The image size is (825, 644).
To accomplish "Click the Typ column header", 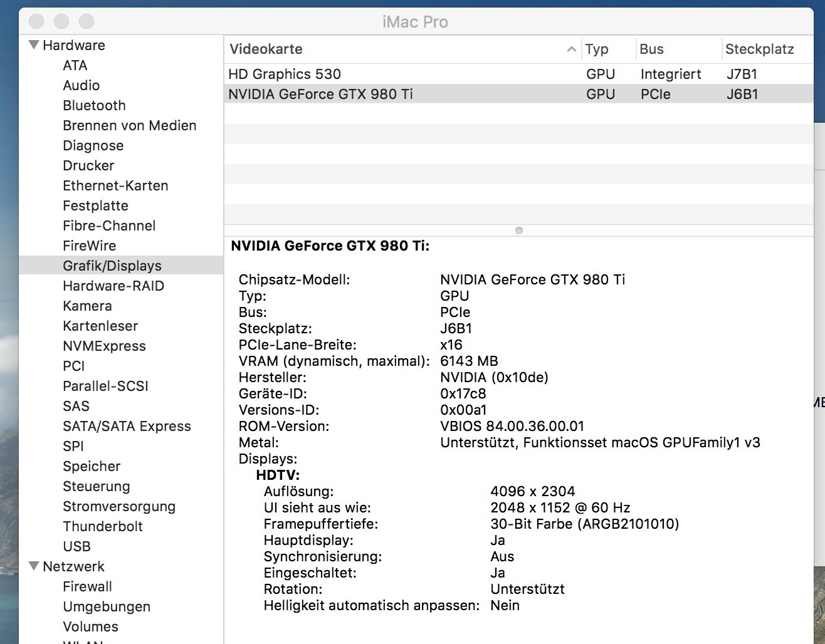I will point(597,49).
